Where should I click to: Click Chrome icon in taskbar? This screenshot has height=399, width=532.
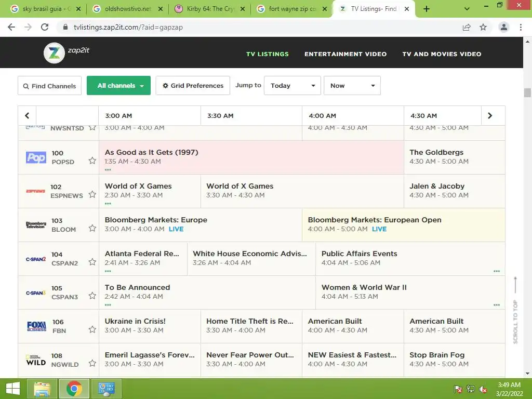[74, 389]
